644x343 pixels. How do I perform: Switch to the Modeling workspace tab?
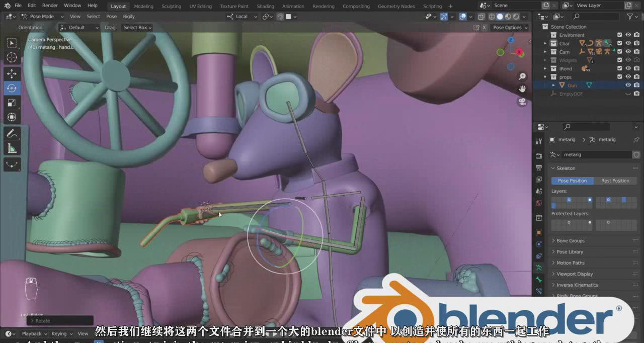tap(143, 7)
